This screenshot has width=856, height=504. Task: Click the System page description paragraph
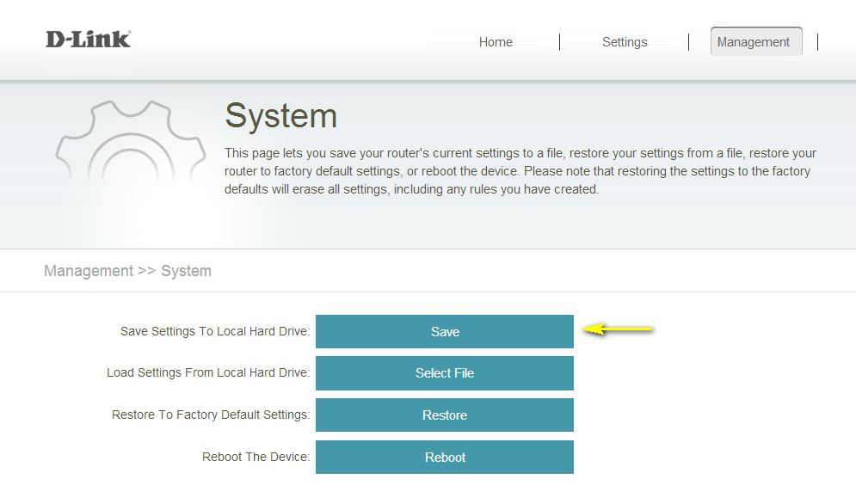(520, 171)
